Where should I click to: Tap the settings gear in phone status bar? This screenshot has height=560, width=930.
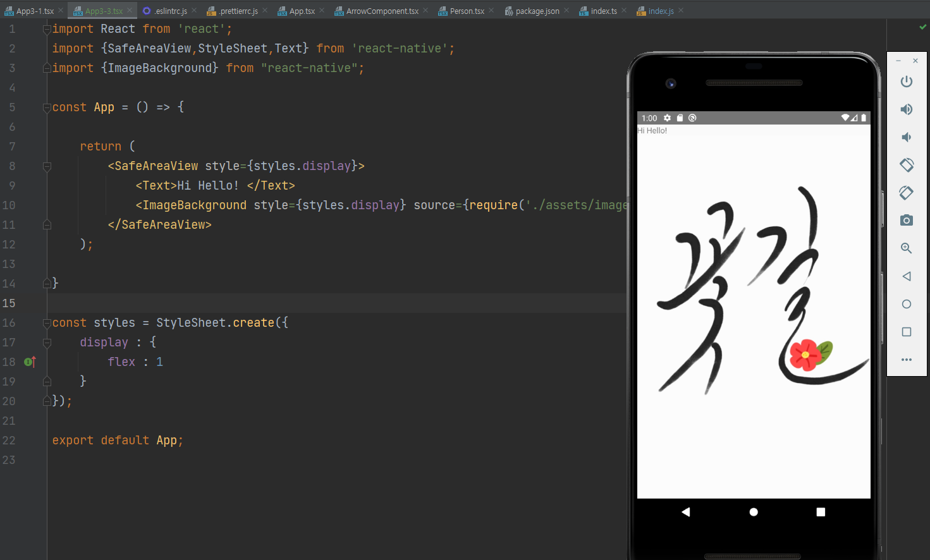(x=667, y=118)
